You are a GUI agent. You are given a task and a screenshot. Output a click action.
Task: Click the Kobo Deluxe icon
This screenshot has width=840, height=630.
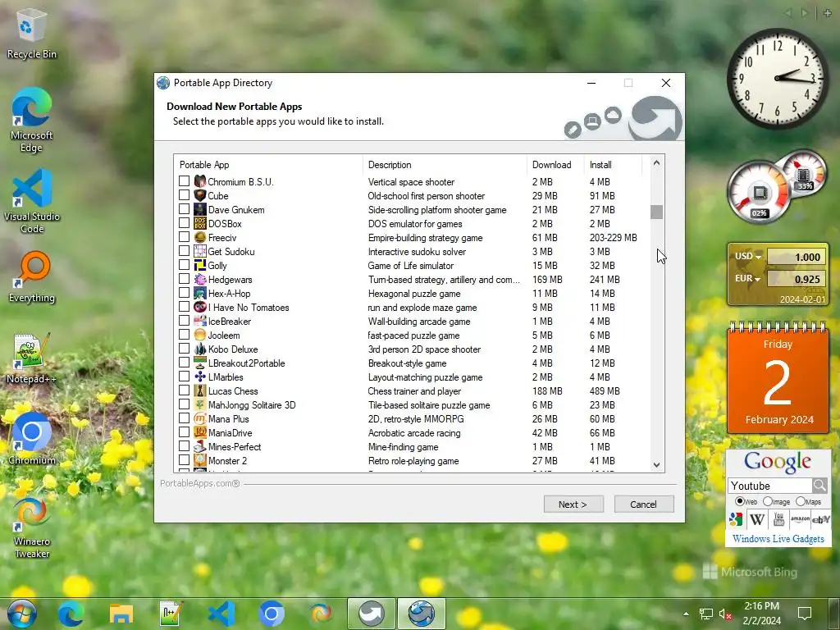pos(200,349)
